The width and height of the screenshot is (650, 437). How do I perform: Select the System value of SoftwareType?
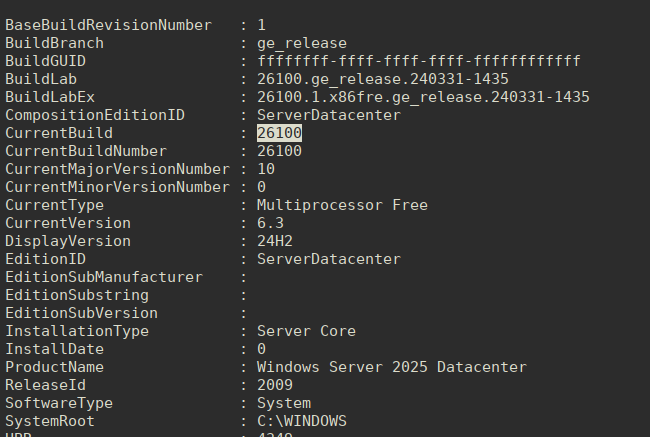click(x=284, y=403)
